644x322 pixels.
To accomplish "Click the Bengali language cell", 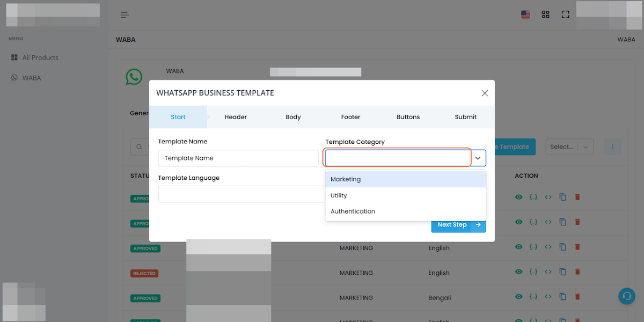I will tap(440, 298).
